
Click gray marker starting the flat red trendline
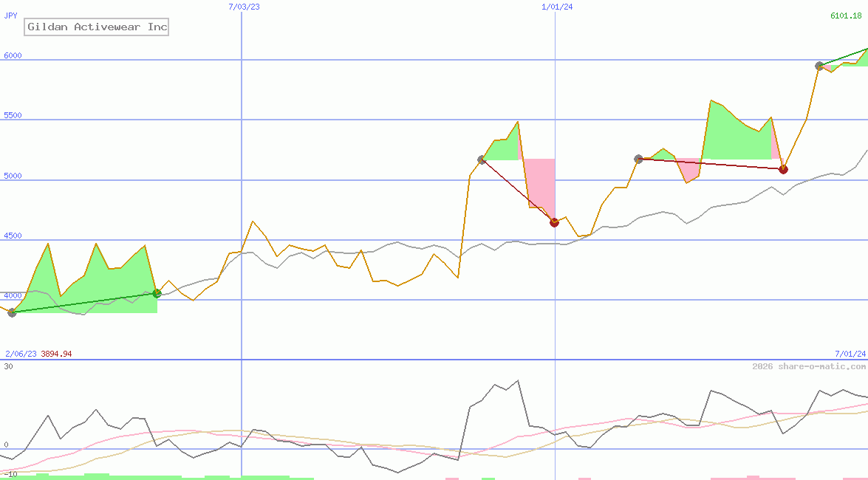pos(639,159)
